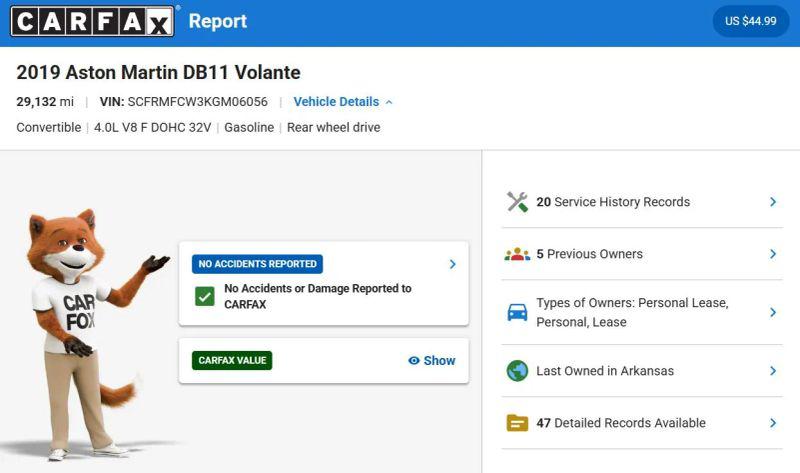Open the Vehicle Details link
This screenshot has width=800, height=473.
336,102
